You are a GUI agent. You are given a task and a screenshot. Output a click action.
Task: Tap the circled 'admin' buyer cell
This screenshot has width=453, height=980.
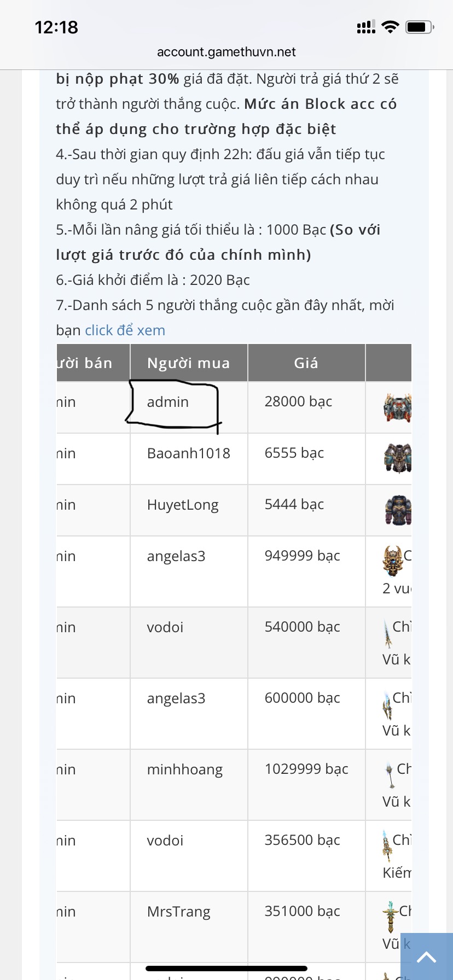(168, 402)
